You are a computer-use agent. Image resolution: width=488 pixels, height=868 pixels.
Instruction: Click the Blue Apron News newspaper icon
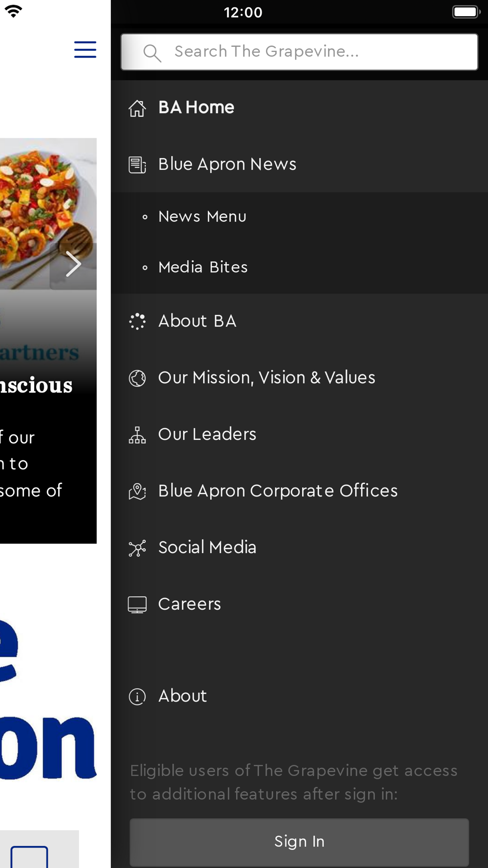point(137,165)
